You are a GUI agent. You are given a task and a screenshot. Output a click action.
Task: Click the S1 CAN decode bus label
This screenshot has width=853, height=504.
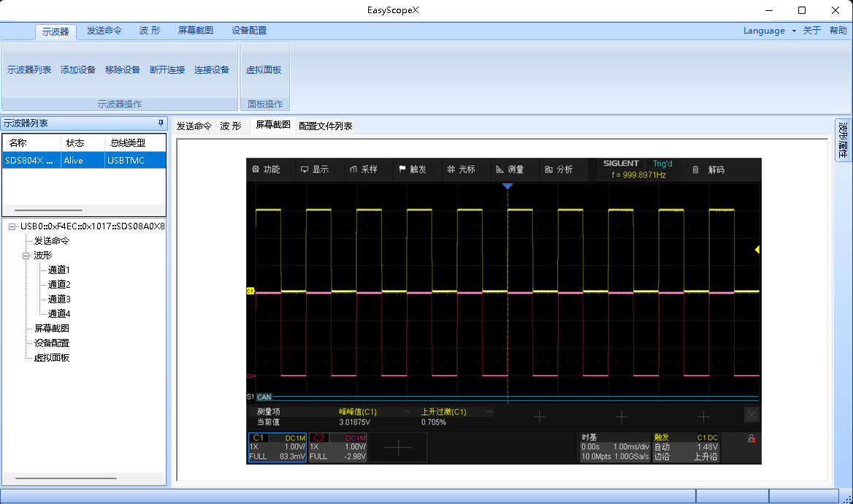point(259,397)
